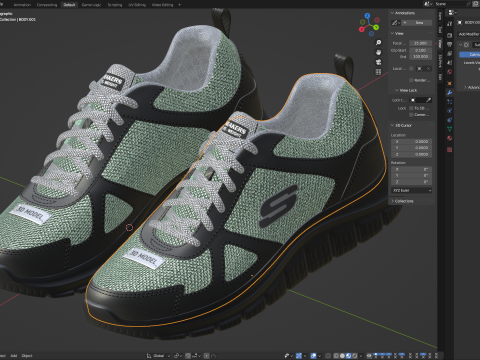Screen dimensions: 480x360
Task: Open the Particles properties tab icon
Action: coord(450,102)
